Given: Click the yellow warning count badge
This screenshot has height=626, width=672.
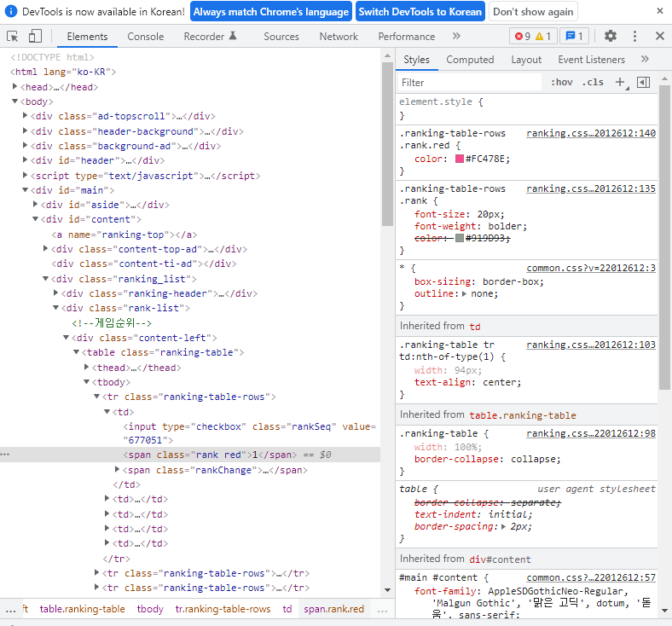Looking at the screenshot, I should [x=543, y=37].
